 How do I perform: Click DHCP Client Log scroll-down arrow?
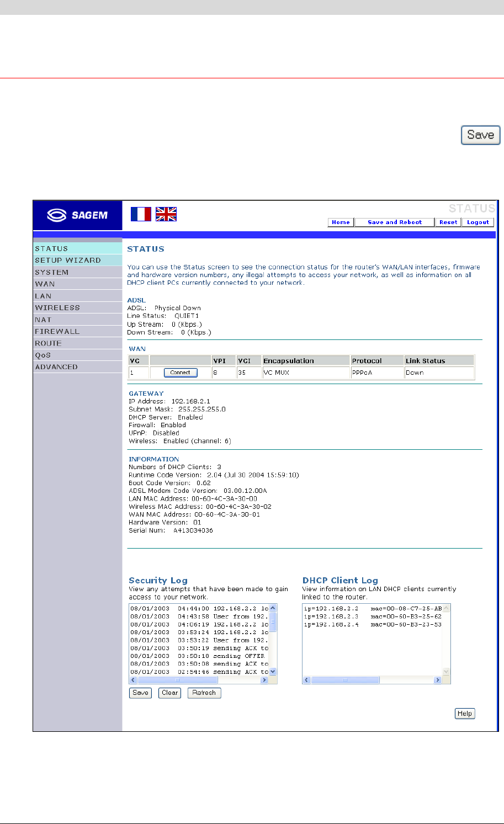[x=447, y=672]
